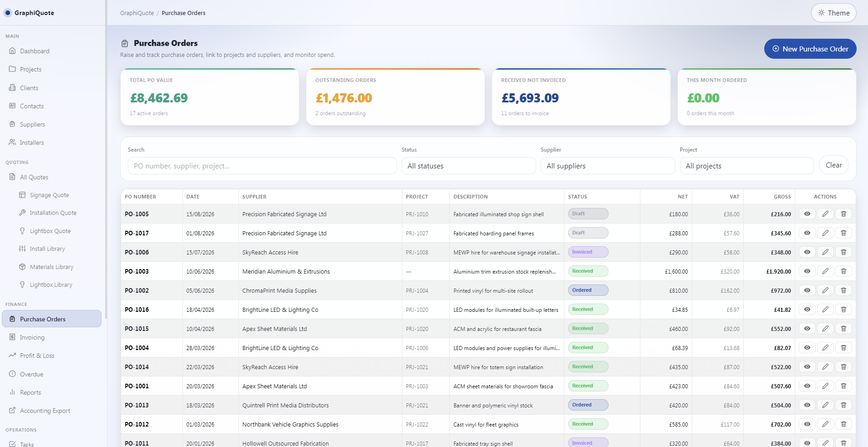Show PO-1016 details via eye icon
The width and height of the screenshot is (868, 447).
[807, 310]
